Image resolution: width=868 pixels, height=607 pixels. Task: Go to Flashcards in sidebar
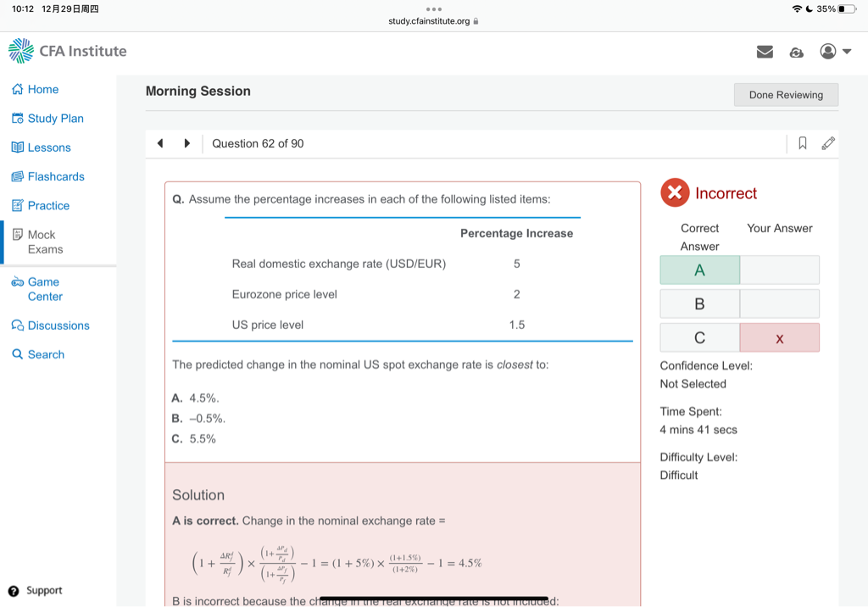(x=55, y=176)
